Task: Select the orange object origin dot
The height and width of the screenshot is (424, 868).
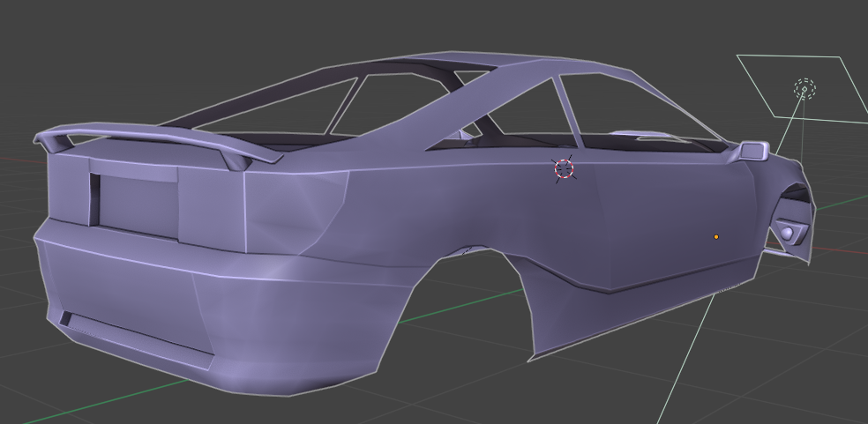Action: [x=716, y=237]
